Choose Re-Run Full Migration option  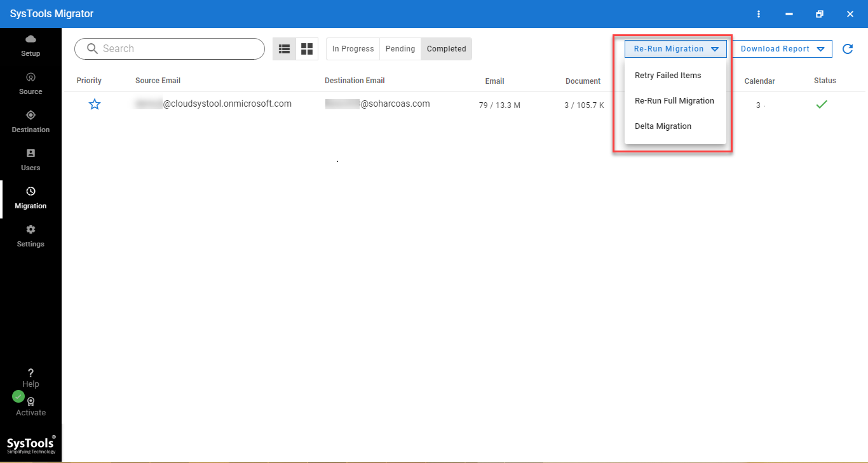[675, 101]
